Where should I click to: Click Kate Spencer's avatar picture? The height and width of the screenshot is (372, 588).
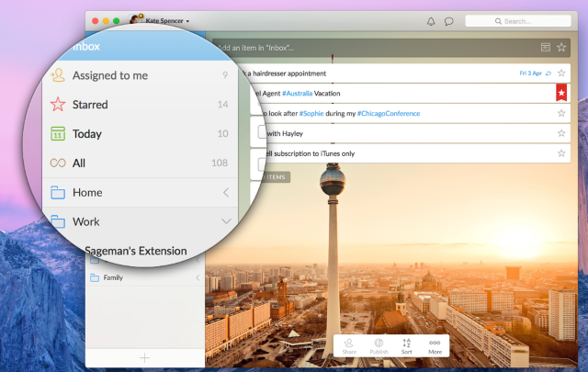[x=136, y=18]
